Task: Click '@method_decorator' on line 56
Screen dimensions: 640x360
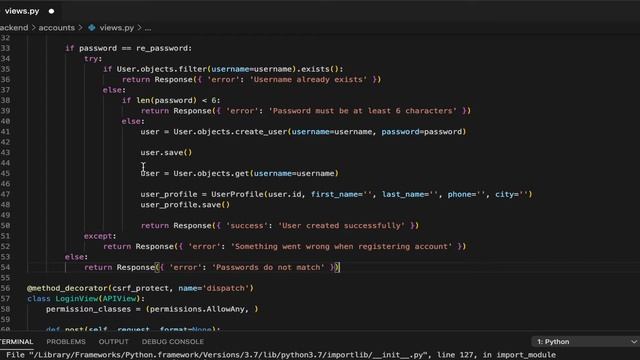Action: (x=67, y=288)
